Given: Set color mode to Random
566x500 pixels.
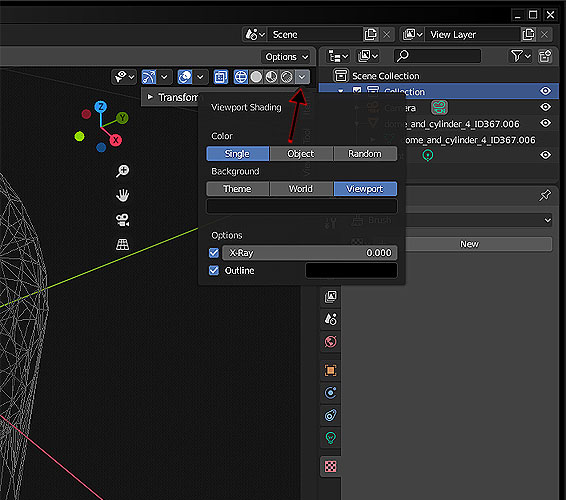Looking at the screenshot, I should point(365,154).
